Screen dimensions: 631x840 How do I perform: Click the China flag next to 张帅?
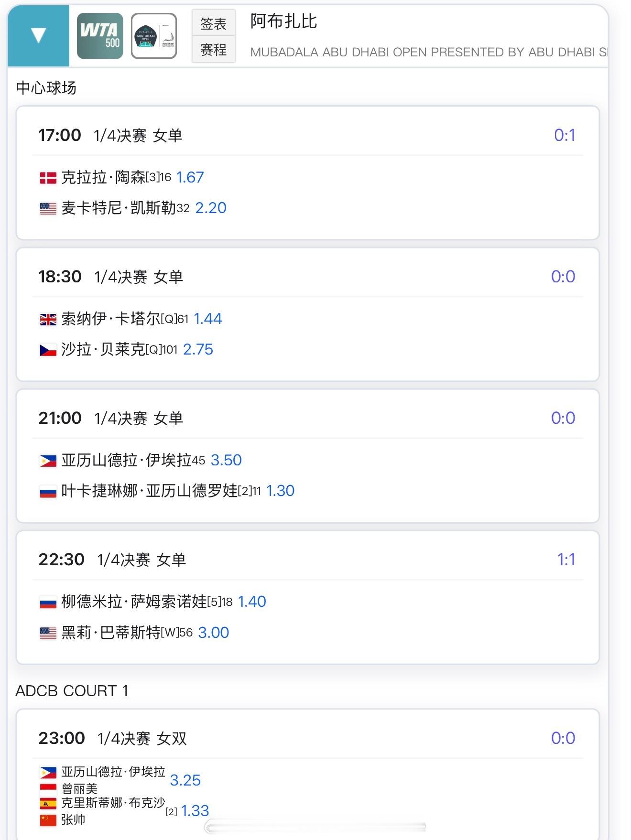click(48, 820)
